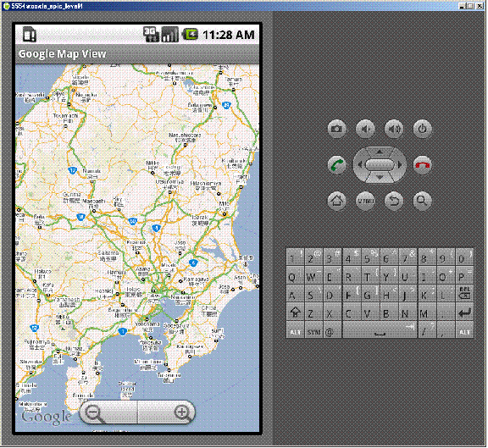Click the route 17 highway shield

tap(73, 170)
